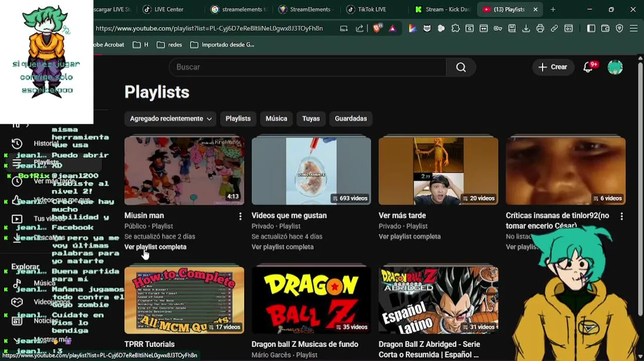Open the Ver más tarde playlist title
The image size is (644, 361).
[x=402, y=216]
